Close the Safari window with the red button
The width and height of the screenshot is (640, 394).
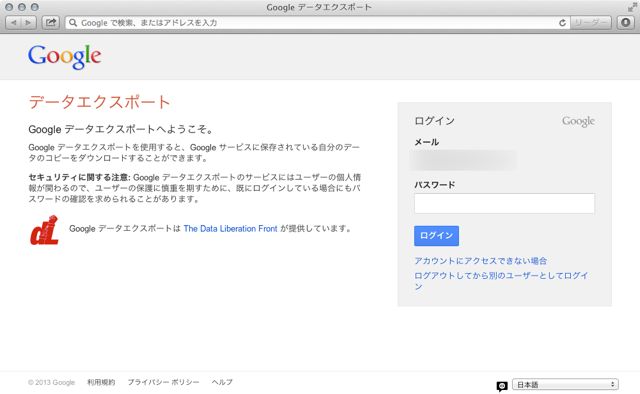click(9, 7)
